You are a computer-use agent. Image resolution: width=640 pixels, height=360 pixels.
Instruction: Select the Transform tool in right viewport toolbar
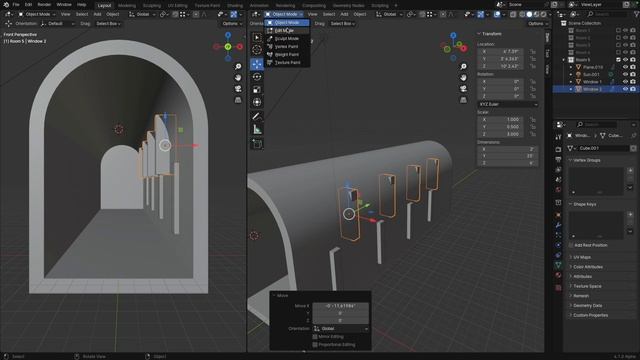point(257,102)
